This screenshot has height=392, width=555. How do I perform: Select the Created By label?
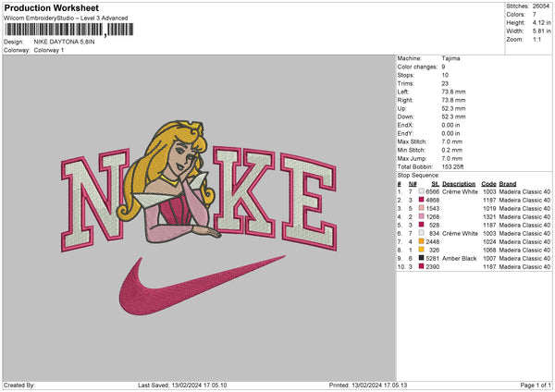tap(19, 386)
